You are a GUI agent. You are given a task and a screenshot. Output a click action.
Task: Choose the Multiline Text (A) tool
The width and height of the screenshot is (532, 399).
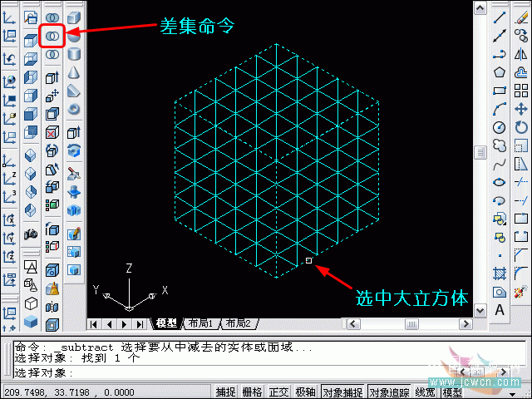coord(500,310)
